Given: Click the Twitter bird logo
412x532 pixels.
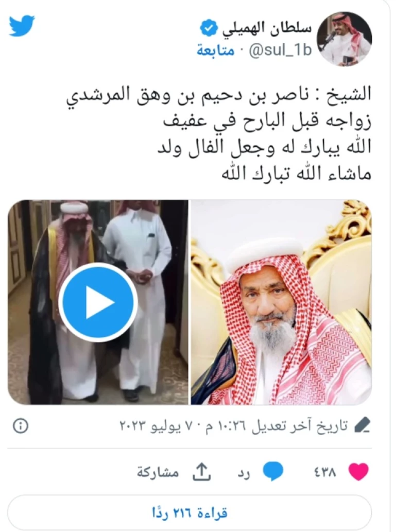Looking at the screenshot, I should (22, 25).
